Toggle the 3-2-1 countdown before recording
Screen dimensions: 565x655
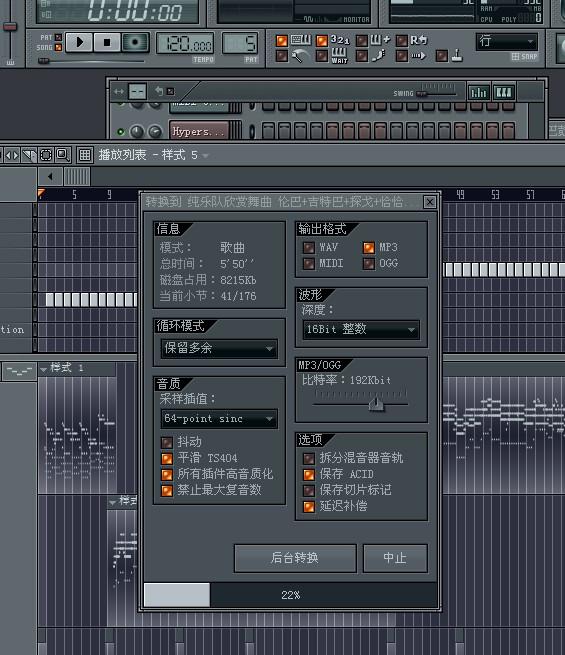322,41
